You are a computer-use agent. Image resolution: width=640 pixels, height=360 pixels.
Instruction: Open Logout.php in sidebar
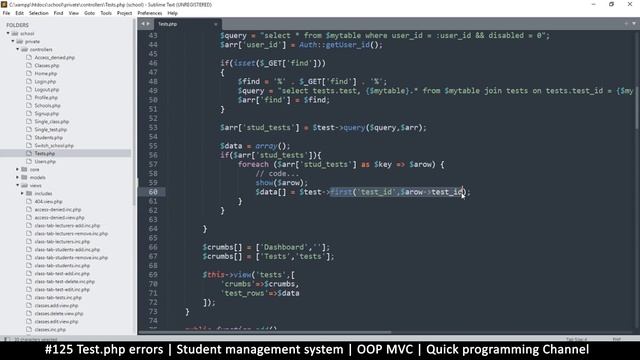(47, 89)
